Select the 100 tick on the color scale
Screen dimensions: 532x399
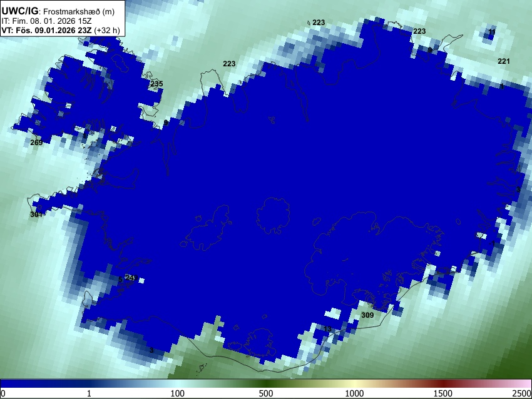(x=178, y=393)
